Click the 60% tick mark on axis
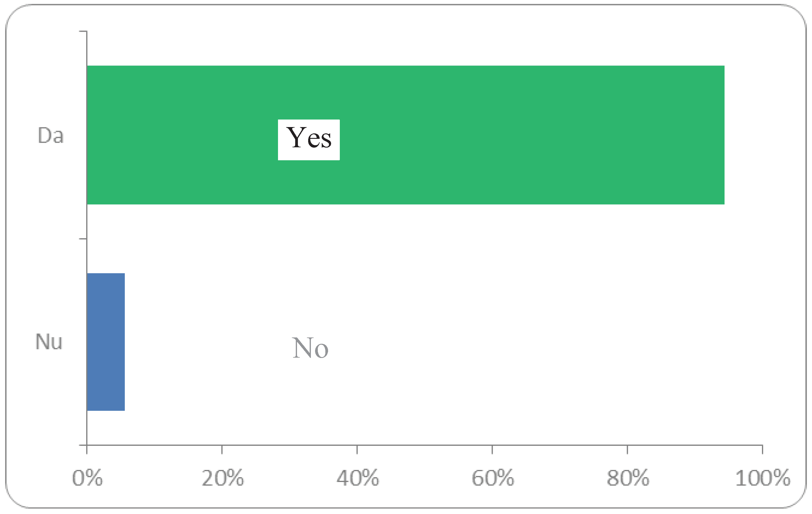This screenshot has height=514, width=812. [492, 449]
